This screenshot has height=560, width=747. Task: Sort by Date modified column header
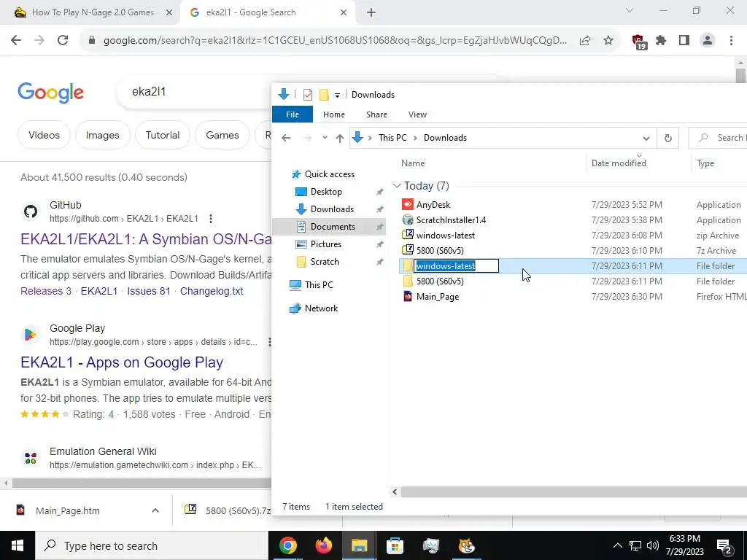click(x=638, y=163)
